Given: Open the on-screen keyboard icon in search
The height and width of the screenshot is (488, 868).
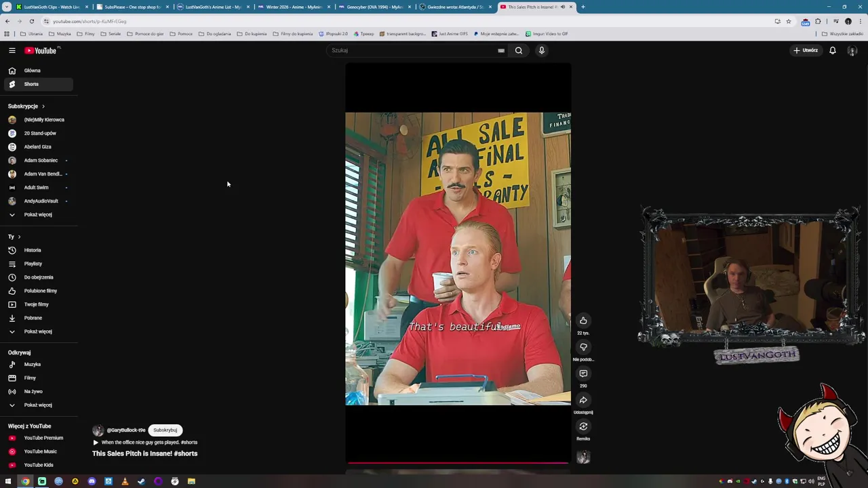Looking at the screenshot, I should coord(501,50).
